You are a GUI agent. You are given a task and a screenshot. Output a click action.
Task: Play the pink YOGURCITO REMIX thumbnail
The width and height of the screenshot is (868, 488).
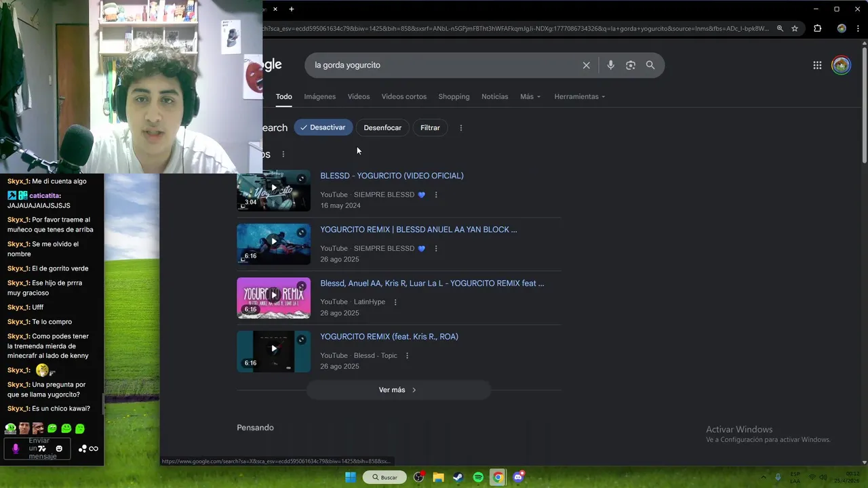point(273,298)
